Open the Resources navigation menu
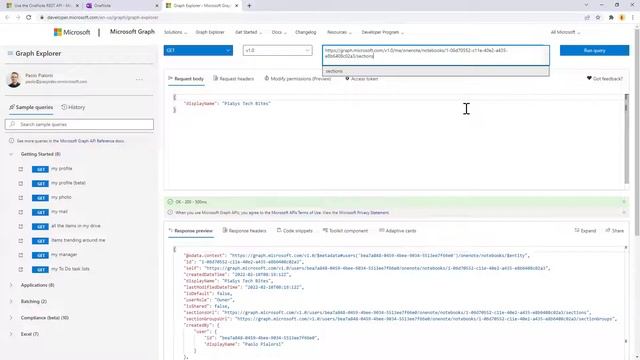640x360 pixels. click(338, 32)
